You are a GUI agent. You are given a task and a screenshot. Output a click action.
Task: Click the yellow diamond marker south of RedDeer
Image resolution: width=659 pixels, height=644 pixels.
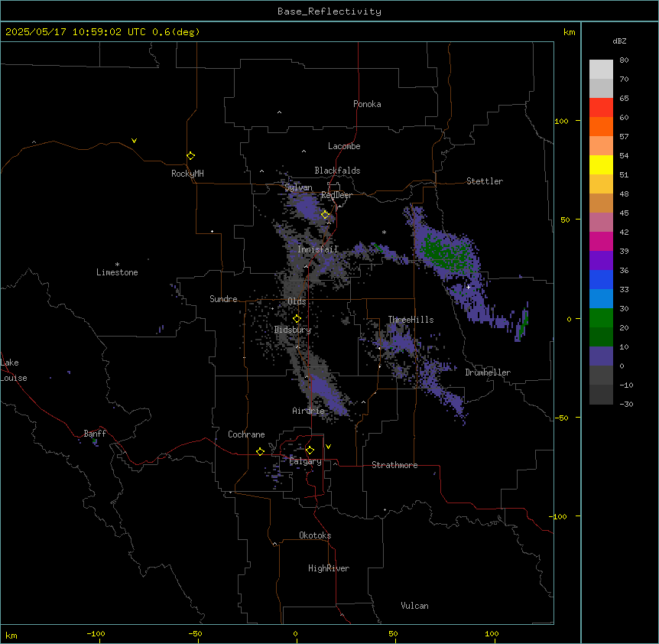(x=326, y=215)
